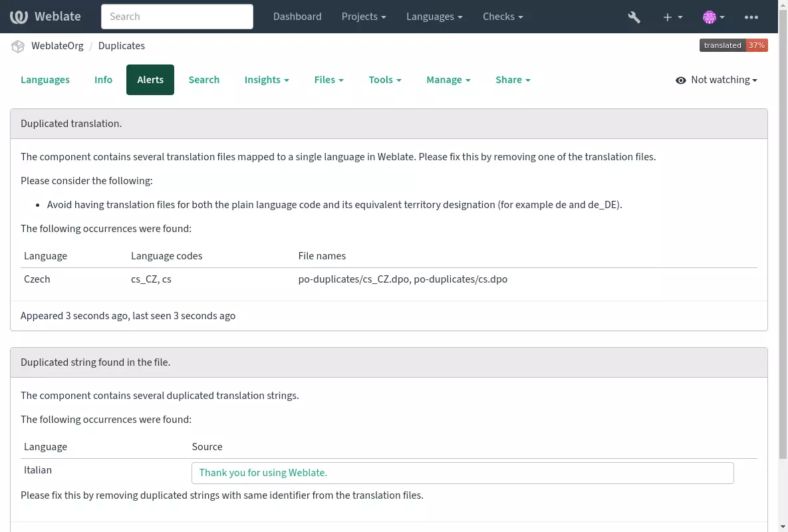Select the Alerts tab
The height and width of the screenshot is (532, 788).
(150, 80)
